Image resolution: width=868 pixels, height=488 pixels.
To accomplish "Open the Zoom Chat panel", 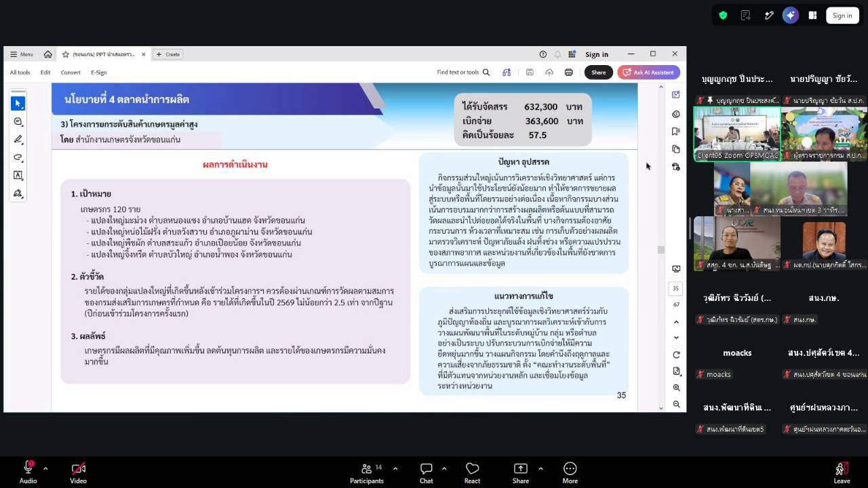I will tap(427, 472).
